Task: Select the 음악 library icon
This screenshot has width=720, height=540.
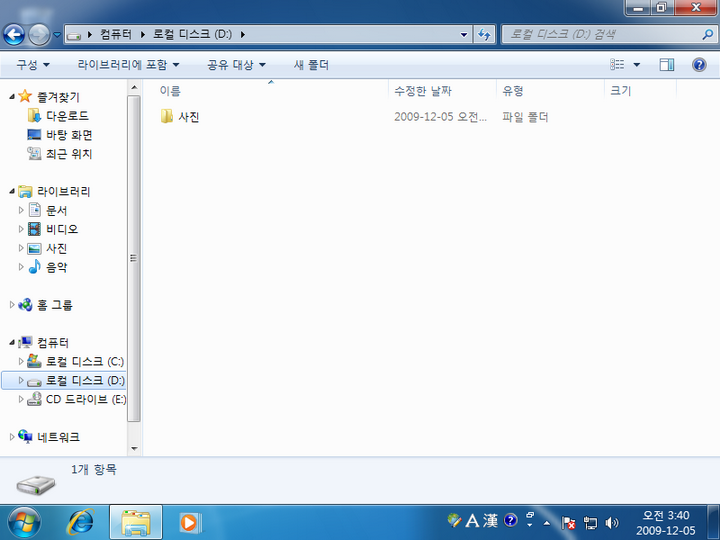Action: point(34,267)
